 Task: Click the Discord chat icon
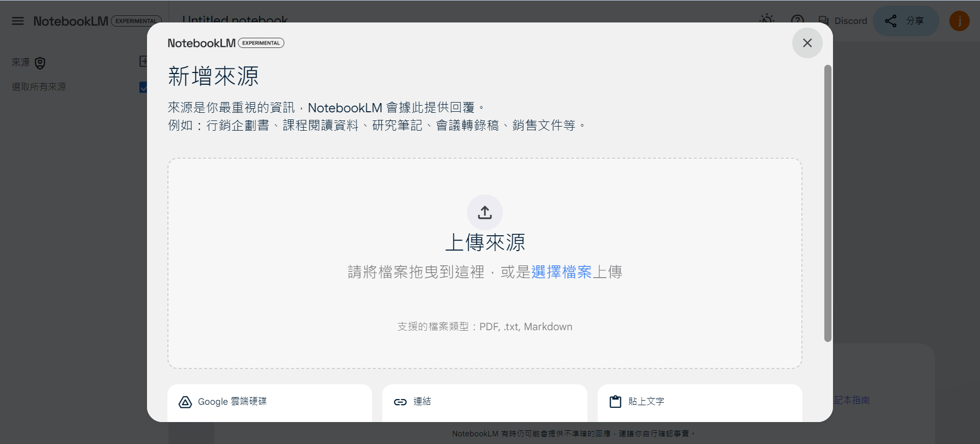823,21
